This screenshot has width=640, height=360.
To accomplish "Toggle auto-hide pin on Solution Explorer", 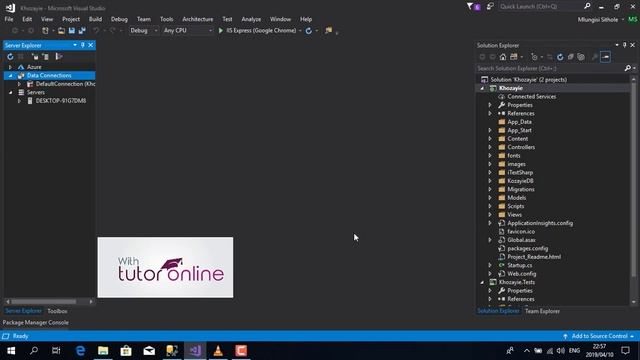I will coord(624,45).
